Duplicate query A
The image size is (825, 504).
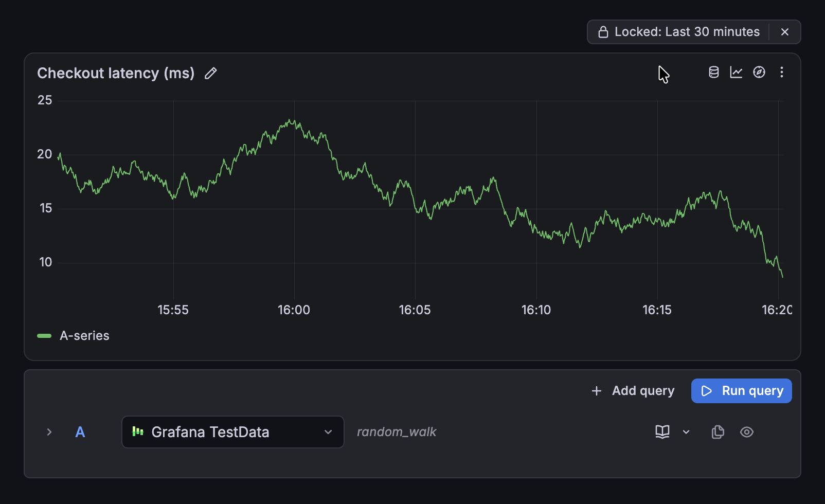pyautogui.click(x=718, y=432)
